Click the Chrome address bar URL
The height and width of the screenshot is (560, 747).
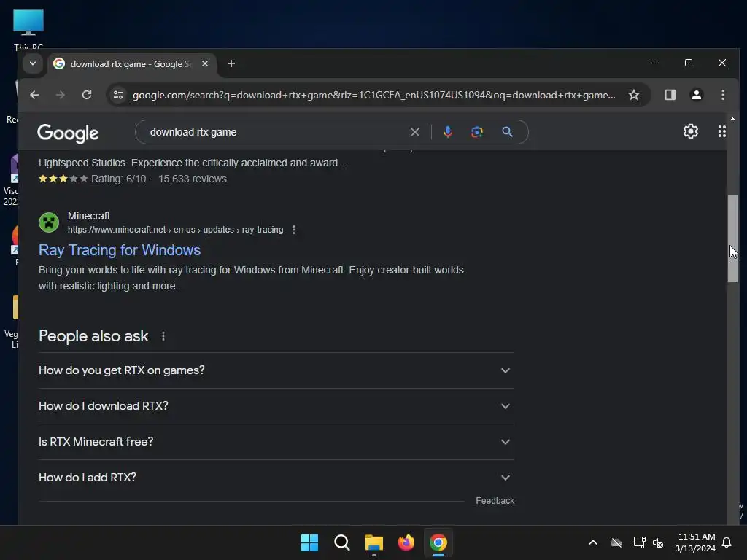tap(374, 95)
